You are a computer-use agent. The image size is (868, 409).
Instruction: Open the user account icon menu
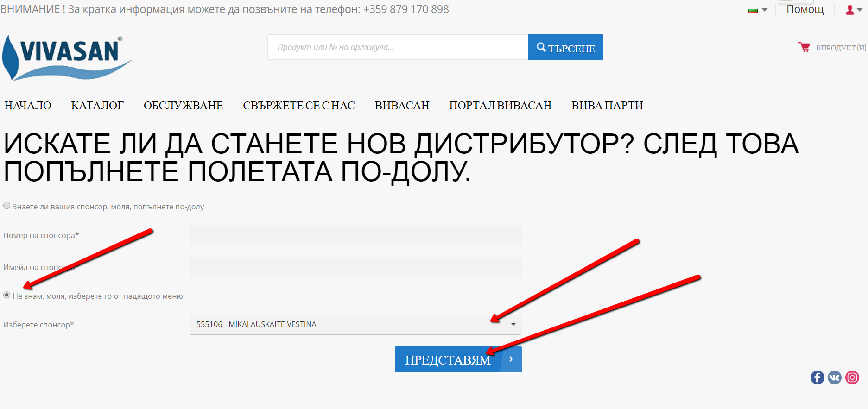coord(853,10)
